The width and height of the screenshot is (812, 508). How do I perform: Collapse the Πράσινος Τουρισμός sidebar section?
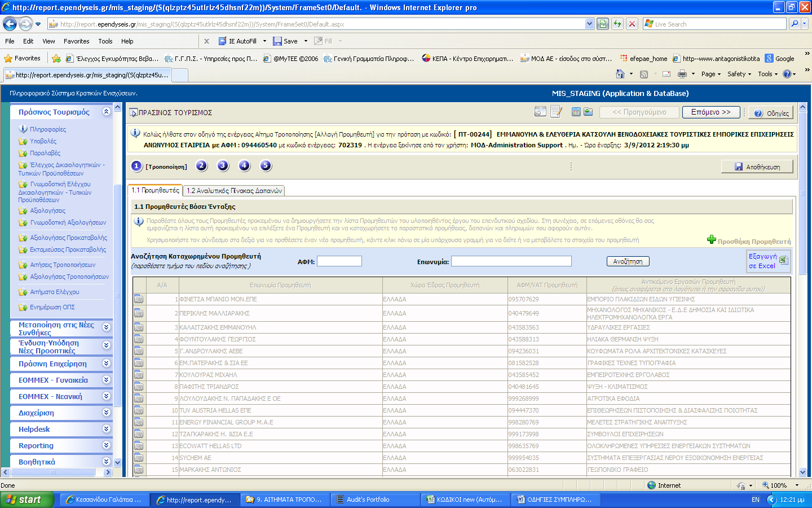pos(106,112)
